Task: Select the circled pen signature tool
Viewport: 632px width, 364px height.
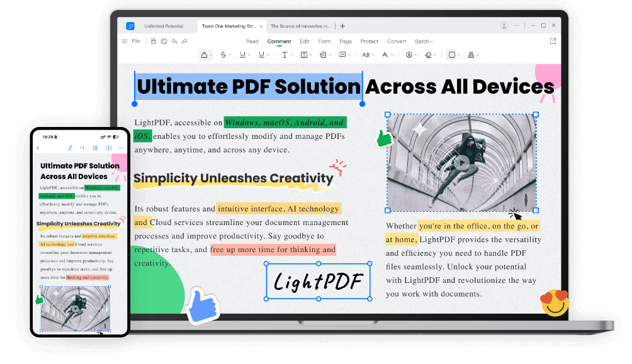Action: 409,55
